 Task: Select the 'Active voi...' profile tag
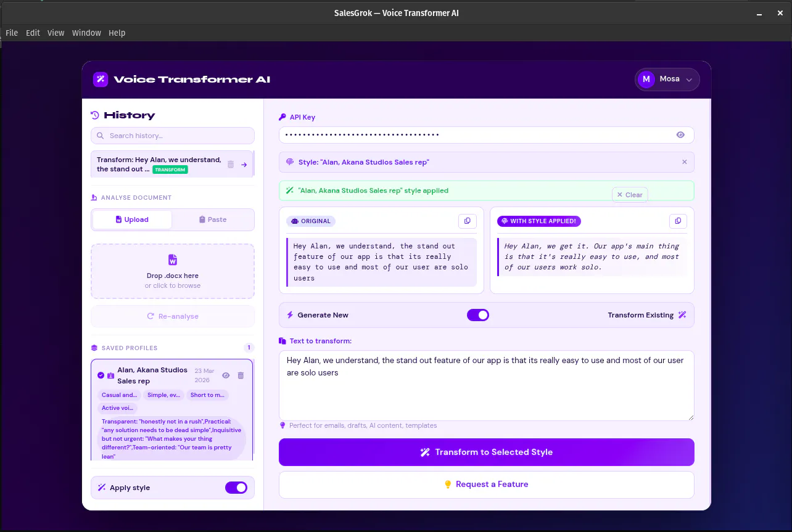pos(117,408)
